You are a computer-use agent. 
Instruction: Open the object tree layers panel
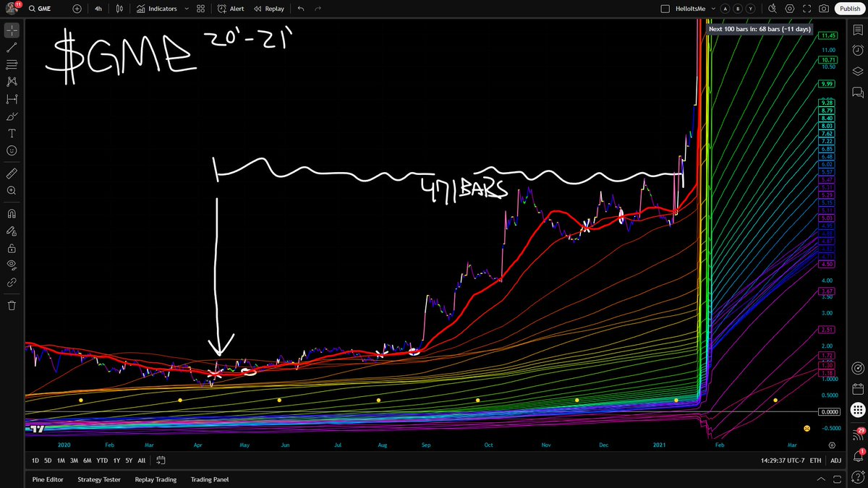857,71
